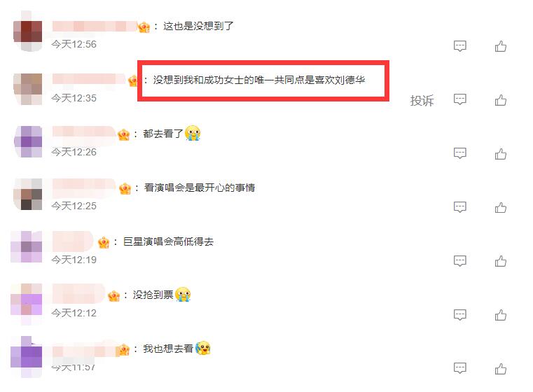This screenshot has height=392, width=533.
Task: Click the crown badge beside 都去看了 username
Action: pos(124,135)
